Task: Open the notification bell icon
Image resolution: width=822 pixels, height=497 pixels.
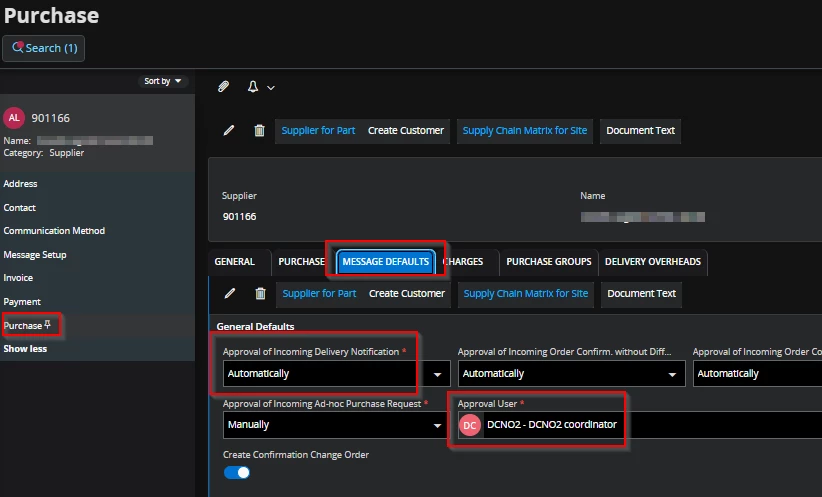Action: [x=253, y=88]
